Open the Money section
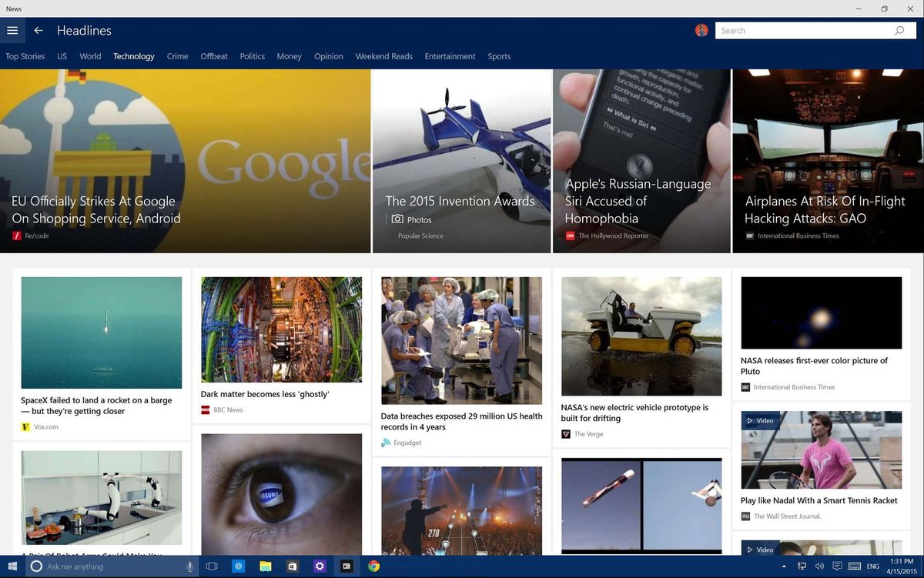 [289, 56]
